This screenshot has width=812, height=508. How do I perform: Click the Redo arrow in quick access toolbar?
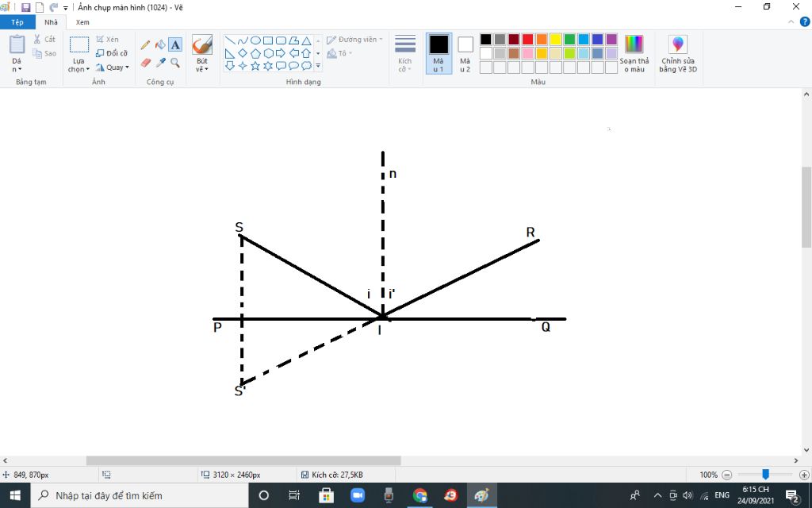point(53,7)
